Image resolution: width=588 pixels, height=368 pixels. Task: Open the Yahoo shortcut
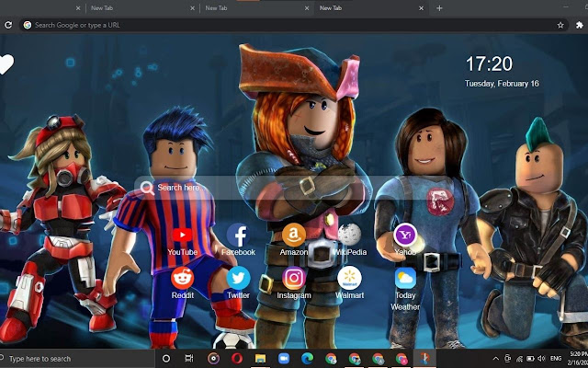[x=405, y=236]
